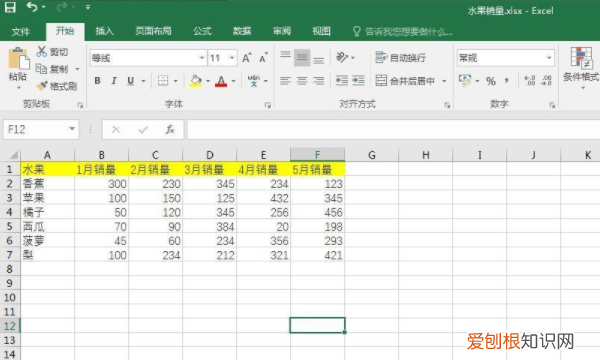Apply comma thousands separator style
The height and width of the screenshot is (360, 600).
[507, 81]
